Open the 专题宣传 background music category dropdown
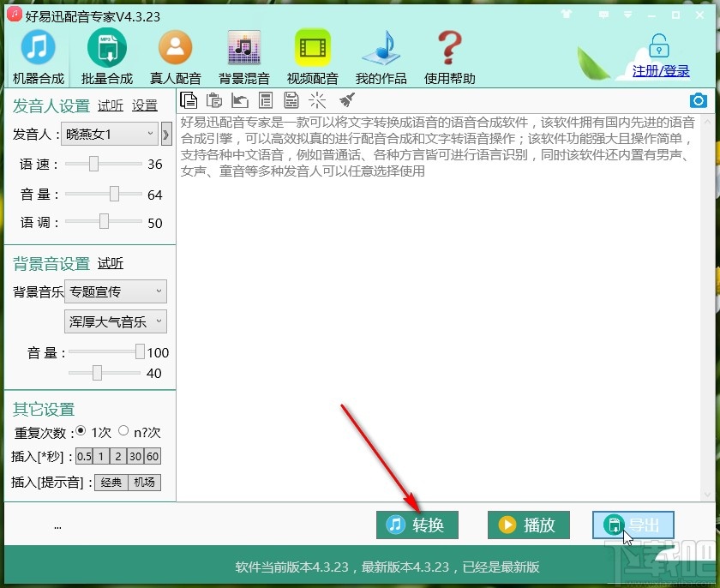The image size is (720, 588). pos(115,291)
